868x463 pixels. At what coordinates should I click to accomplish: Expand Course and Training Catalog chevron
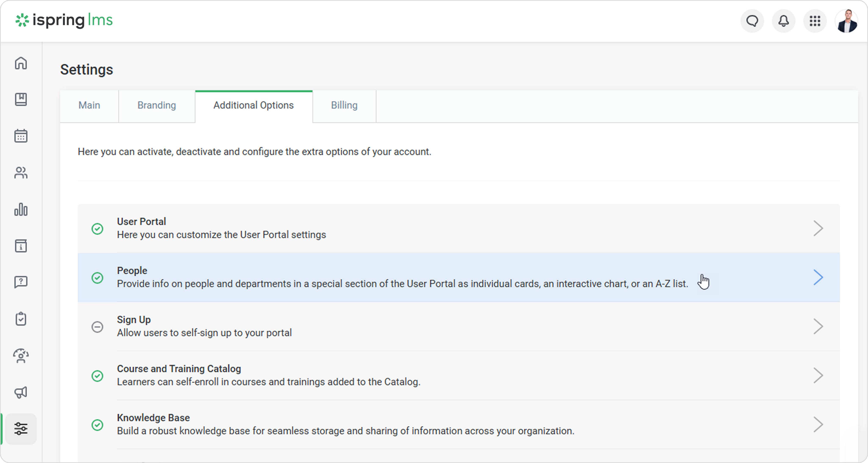[x=818, y=375]
